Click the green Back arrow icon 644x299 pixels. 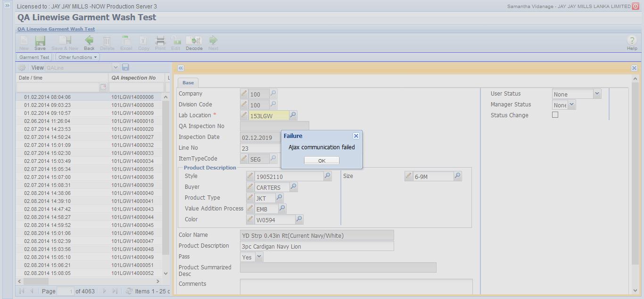(89, 42)
